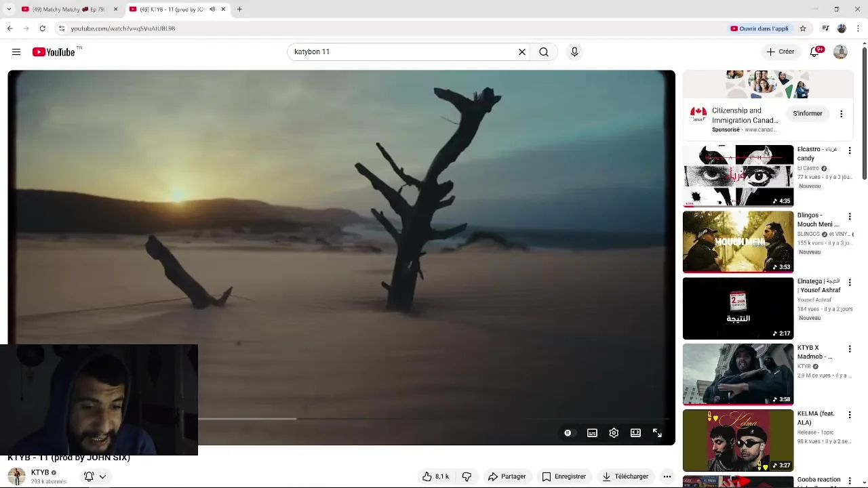868x488 pixels.
Task: Run search with the magnifier button
Action: [x=544, y=52]
